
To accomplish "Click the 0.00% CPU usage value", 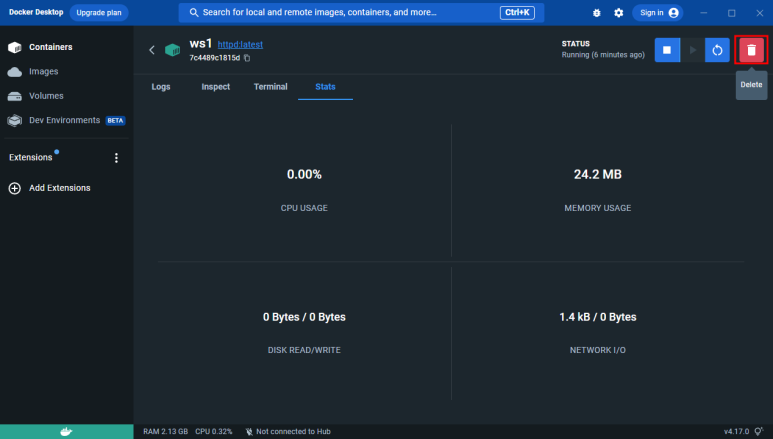I will coord(304,174).
